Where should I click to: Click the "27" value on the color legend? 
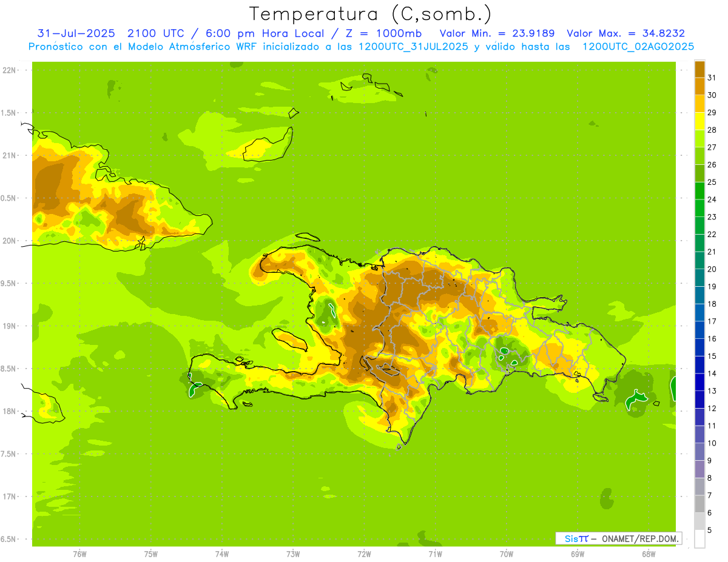click(712, 147)
